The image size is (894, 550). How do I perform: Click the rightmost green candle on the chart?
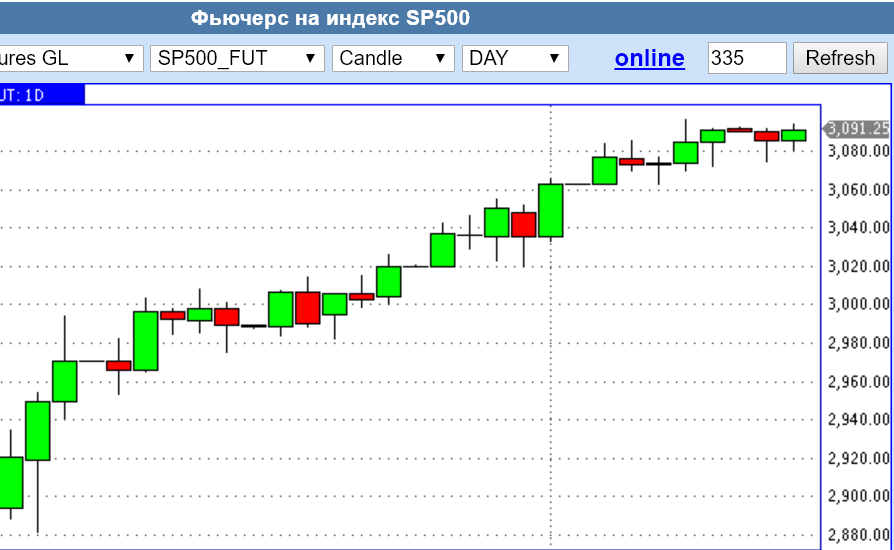pos(793,135)
